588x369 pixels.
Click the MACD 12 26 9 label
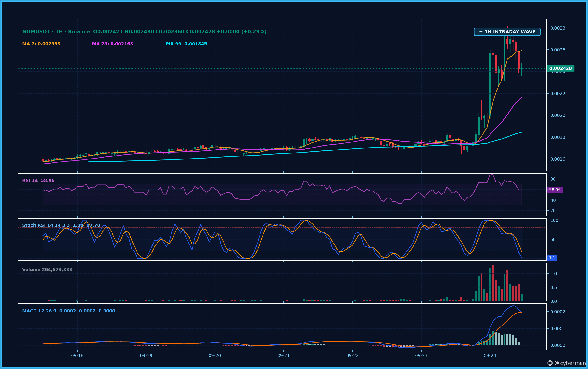click(x=68, y=311)
